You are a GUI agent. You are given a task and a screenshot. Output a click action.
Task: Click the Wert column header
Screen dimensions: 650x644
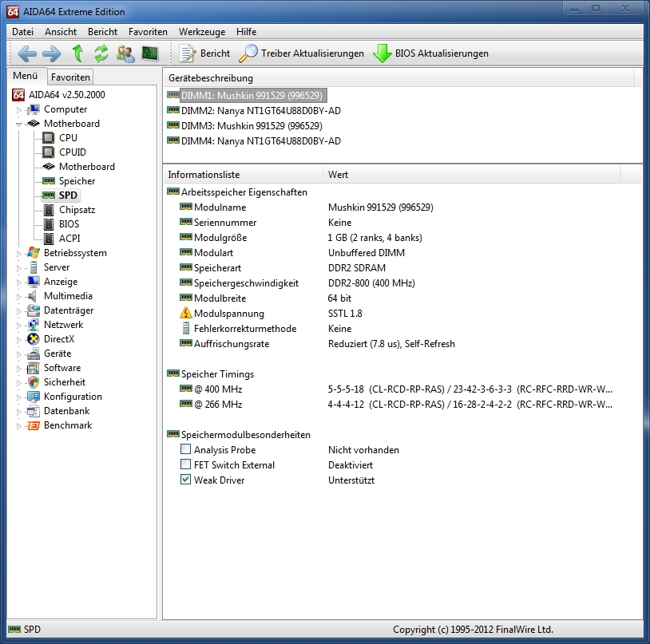point(471,175)
